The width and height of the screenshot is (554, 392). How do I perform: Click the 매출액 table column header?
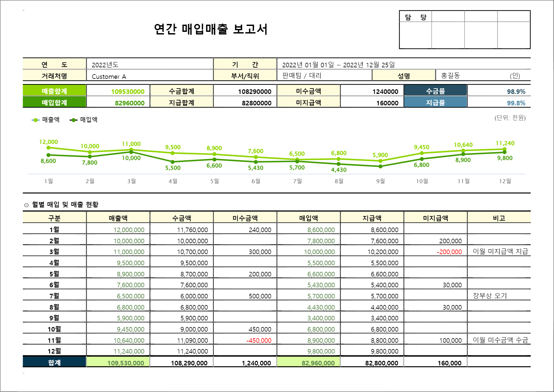click(x=118, y=218)
